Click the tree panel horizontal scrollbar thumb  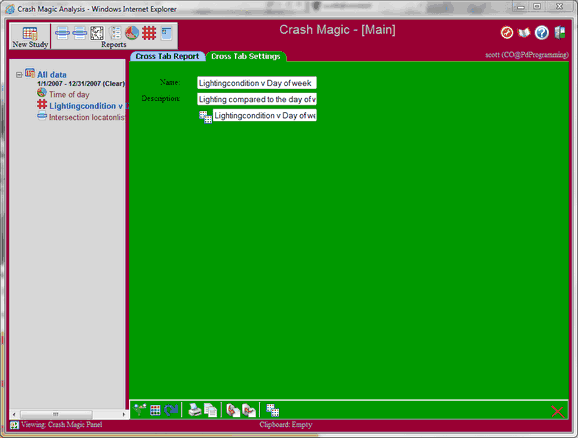click(x=56, y=414)
